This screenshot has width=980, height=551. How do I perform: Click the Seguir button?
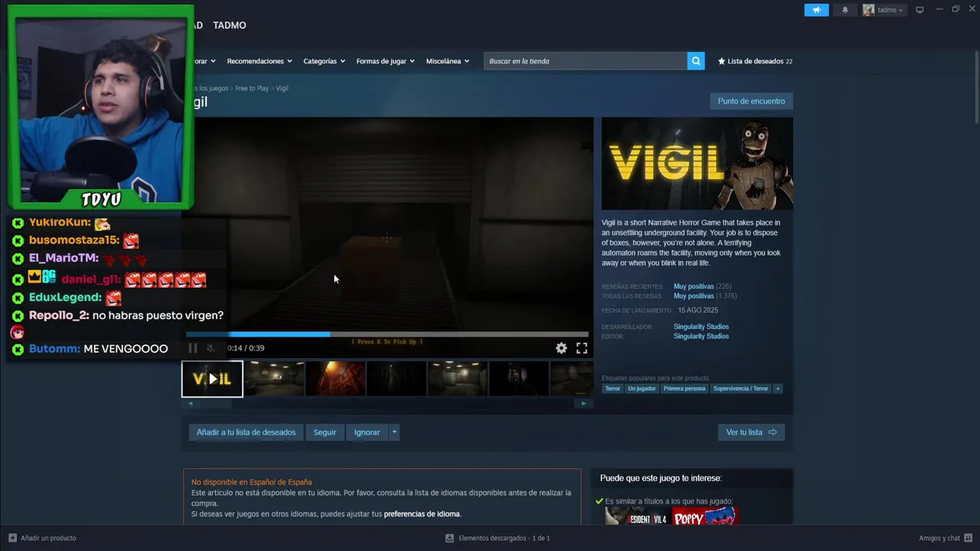(325, 432)
